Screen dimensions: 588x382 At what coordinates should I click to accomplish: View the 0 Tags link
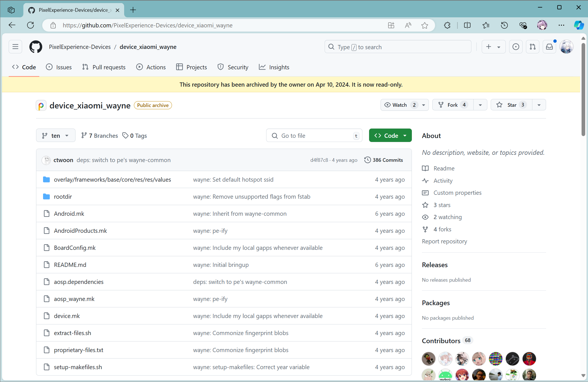click(135, 136)
